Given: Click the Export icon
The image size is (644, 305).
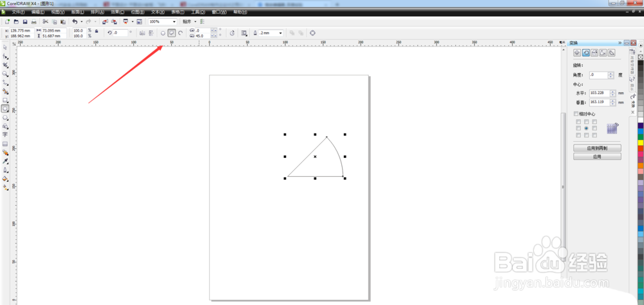Looking at the screenshot, I should (114, 21).
